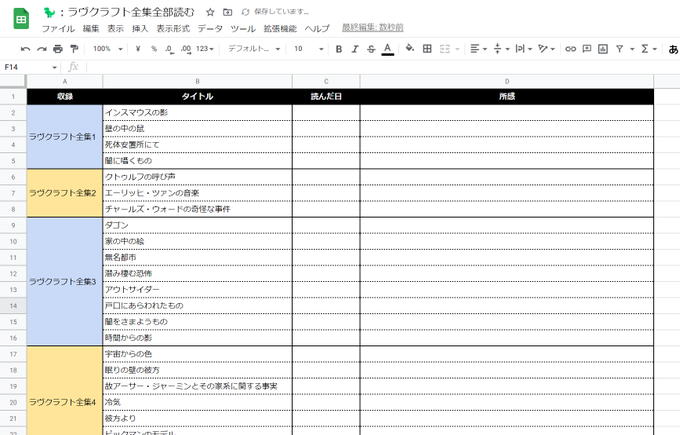The width and height of the screenshot is (680, 435).
Task: Click the Insert chart icon
Action: click(603, 49)
